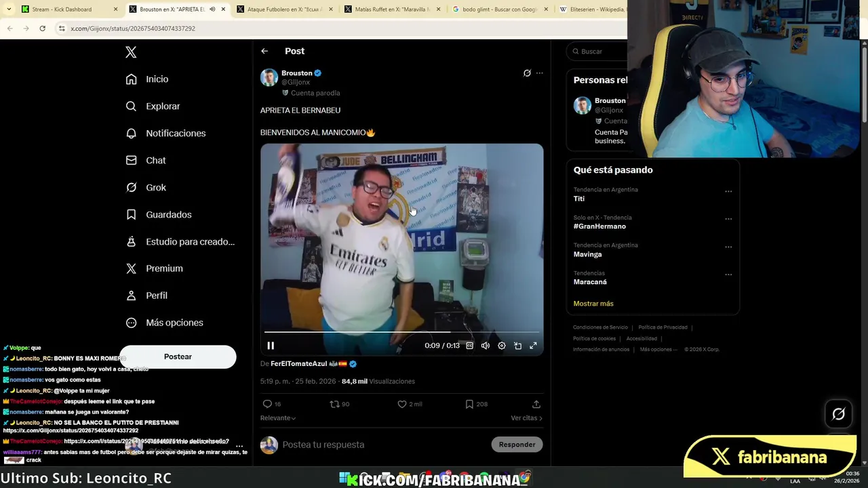This screenshot has width=868, height=488.
Task: Click the X logo in sidebar
Action: coord(132,52)
